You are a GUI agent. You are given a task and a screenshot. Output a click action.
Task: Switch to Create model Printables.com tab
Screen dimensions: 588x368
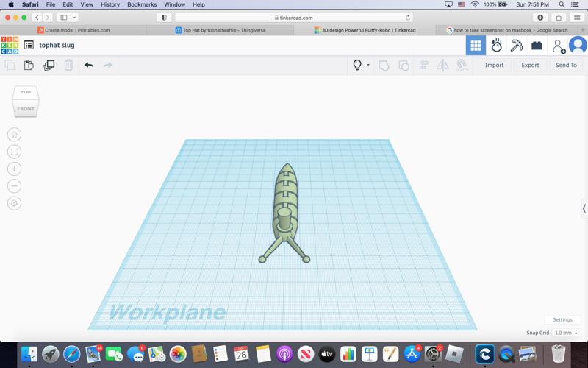[73, 30]
